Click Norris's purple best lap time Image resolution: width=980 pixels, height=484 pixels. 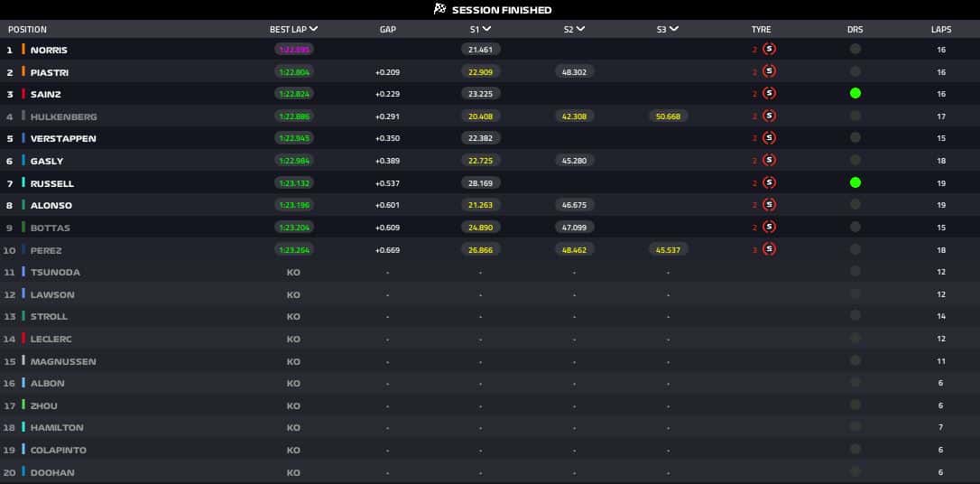pos(294,50)
